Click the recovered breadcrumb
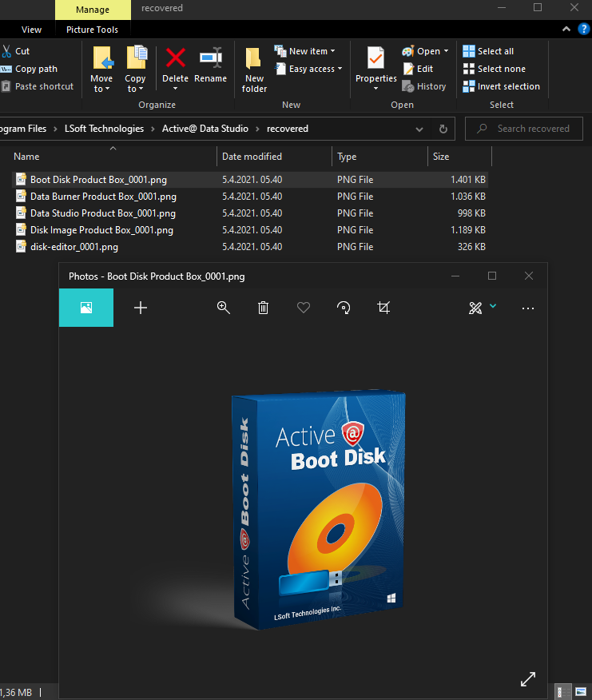 (x=288, y=129)
